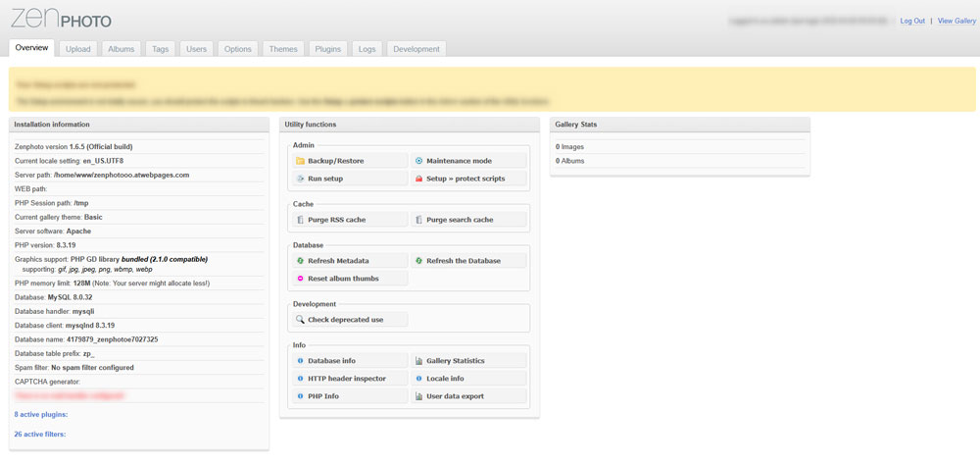Click the Check deprecated use label
The height and width of the screenshot is (465, 980).
click(x=346, y=319)
